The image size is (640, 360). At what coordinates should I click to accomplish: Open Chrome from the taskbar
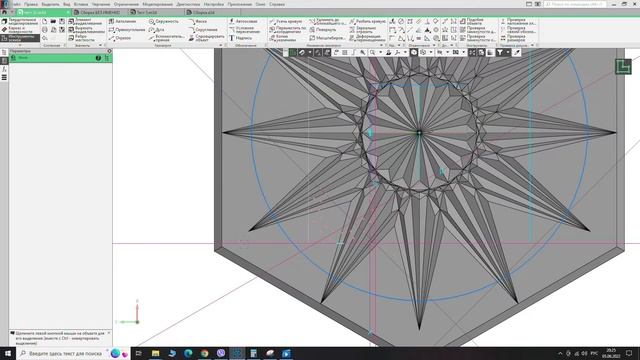(204, 353)
